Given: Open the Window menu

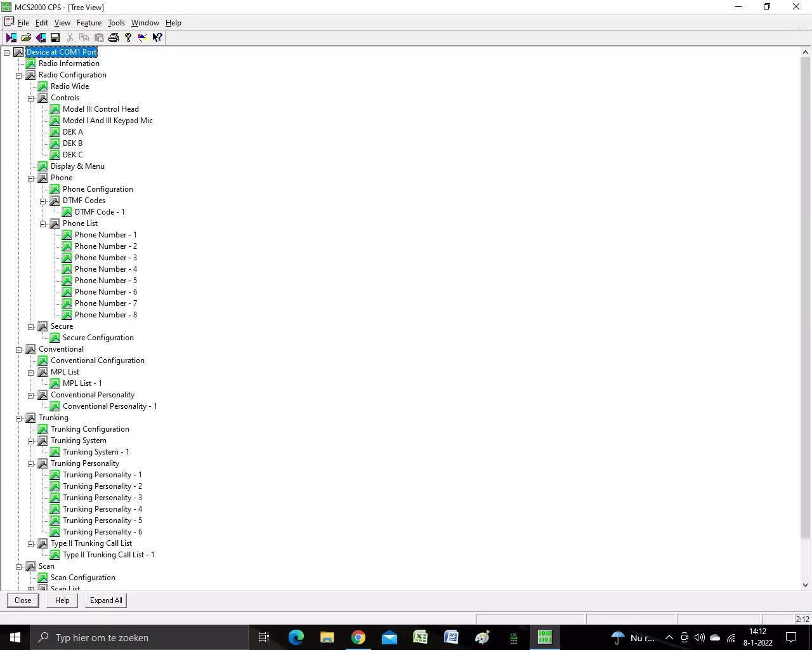Looking at the screenshot, I should pos(145,22).
